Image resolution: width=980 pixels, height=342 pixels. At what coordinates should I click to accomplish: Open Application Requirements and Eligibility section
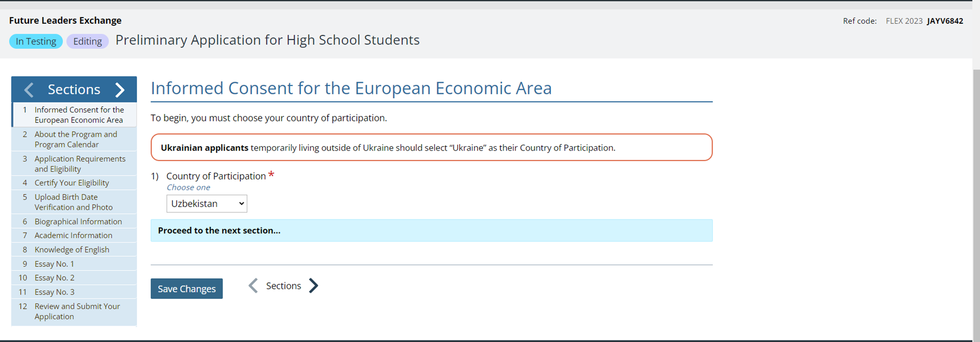pos(80,164)
